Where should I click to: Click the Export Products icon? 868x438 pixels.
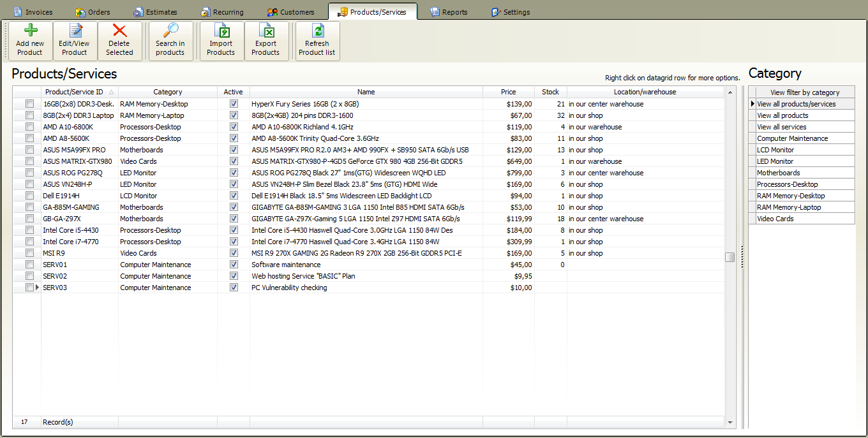click(266, 31)
